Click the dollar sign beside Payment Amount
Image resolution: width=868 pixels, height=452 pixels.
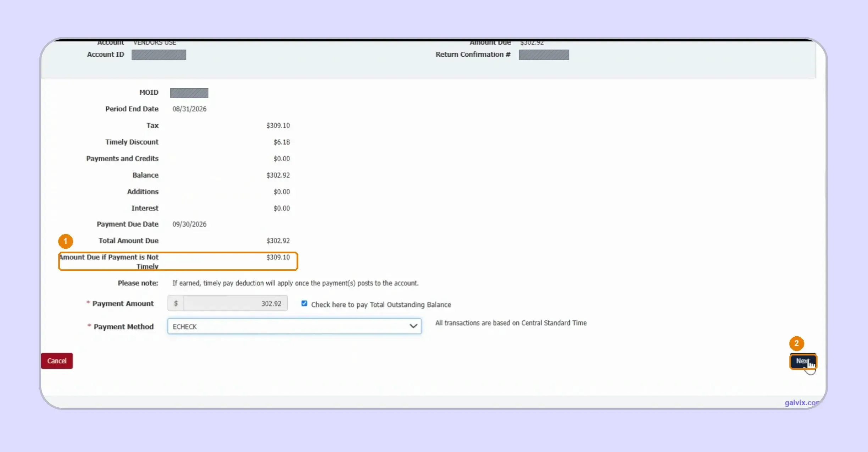pyautogui.click(x=176, y=303)
